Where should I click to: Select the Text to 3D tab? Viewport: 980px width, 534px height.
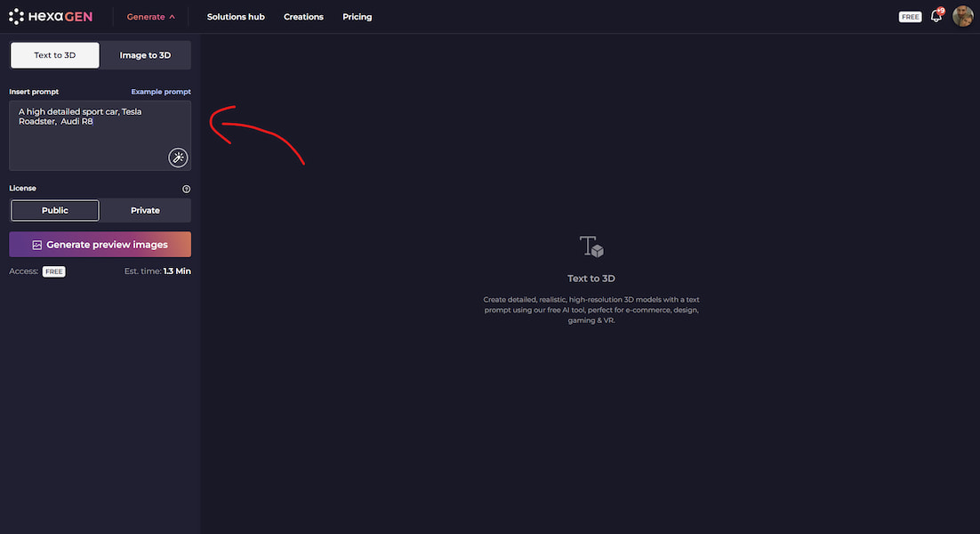[55, 55]
